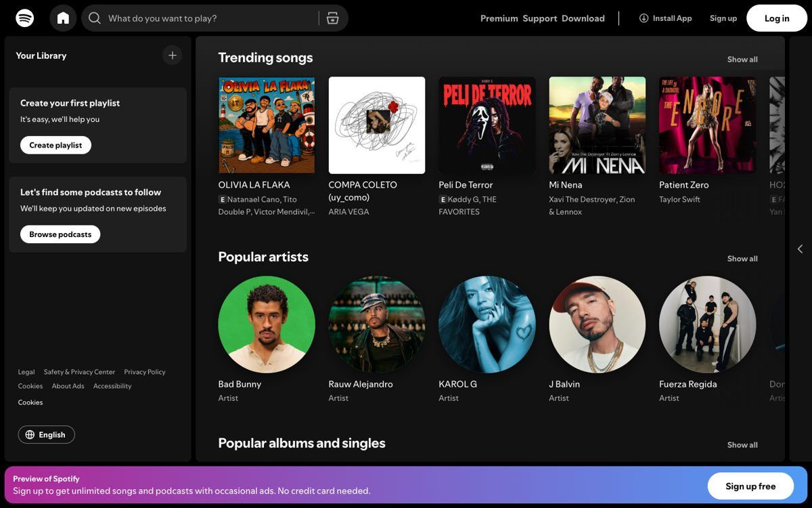Click the Log in button
The width and height of the screenshot is (812, 508).
777,18
